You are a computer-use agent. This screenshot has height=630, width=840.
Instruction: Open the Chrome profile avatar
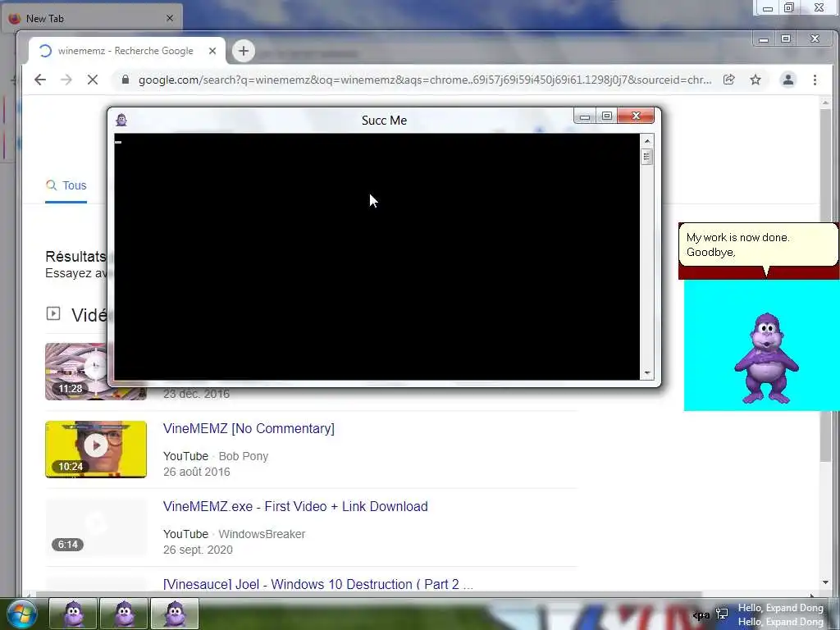(x=788, y=80)
